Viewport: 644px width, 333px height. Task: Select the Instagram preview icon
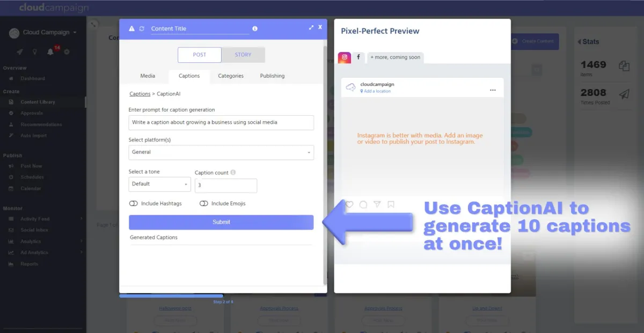345,57
